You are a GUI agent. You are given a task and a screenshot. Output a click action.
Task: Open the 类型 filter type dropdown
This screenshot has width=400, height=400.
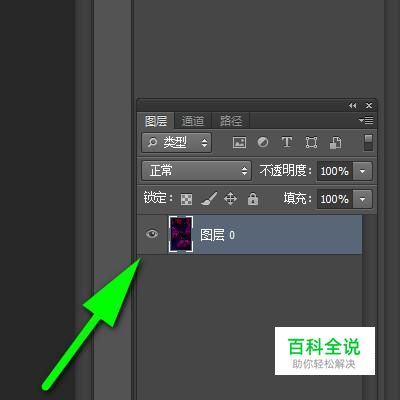(177, 143)
